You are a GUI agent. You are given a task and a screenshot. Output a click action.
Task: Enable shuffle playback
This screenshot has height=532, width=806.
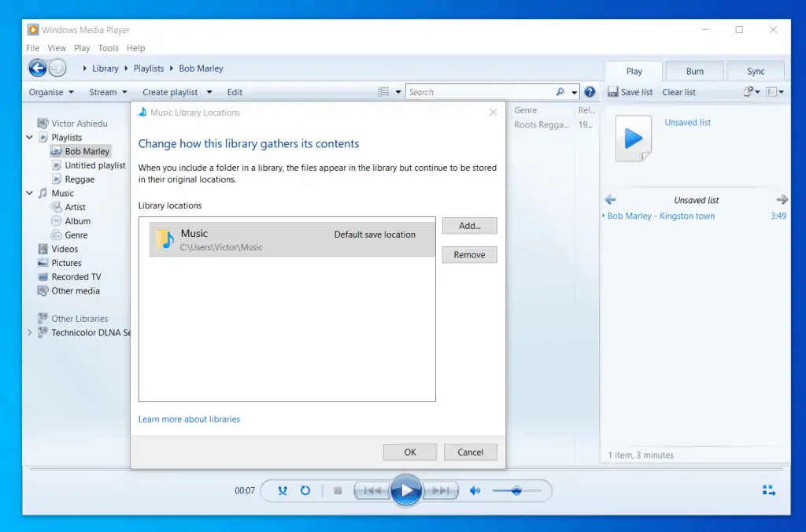(282, 490)
